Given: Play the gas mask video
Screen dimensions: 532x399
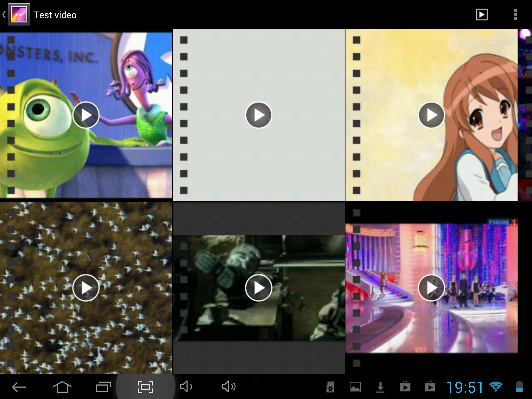Looking at the screenshot, I should pyautogui.click(x=259, y=288).
